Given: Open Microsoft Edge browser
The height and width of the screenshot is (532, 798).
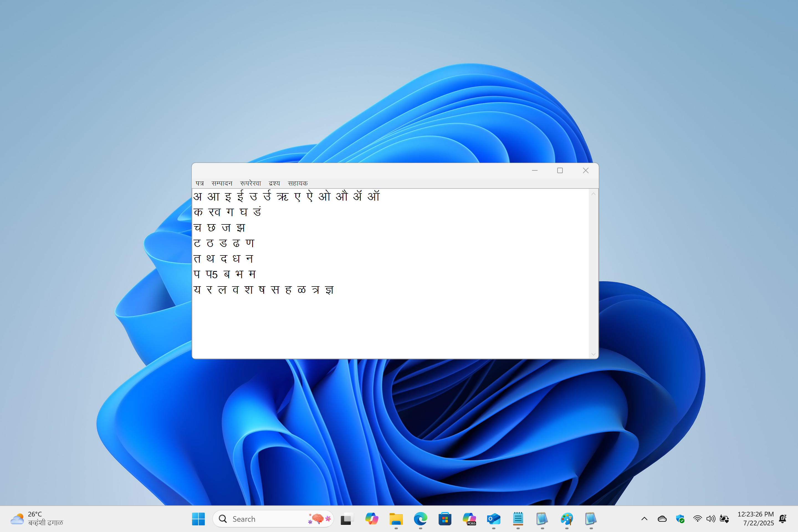Looking at the screenshot, I should pos(420,519).
